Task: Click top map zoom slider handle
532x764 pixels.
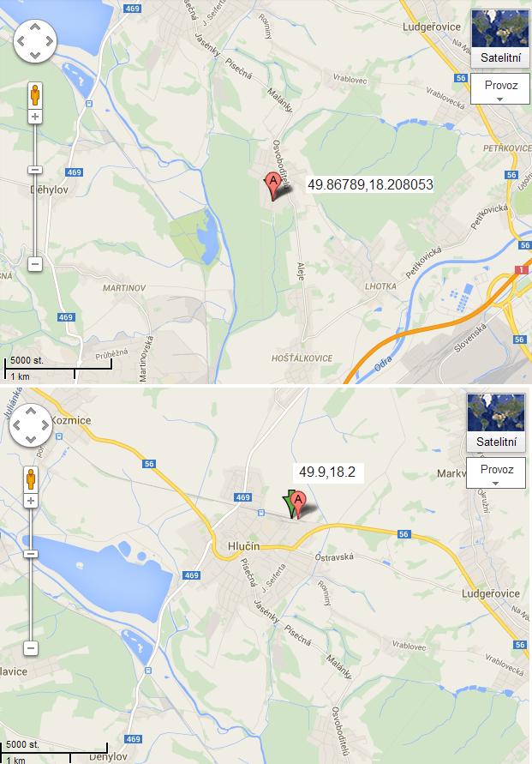Action: pyautogui.click(x=34, y=170)
